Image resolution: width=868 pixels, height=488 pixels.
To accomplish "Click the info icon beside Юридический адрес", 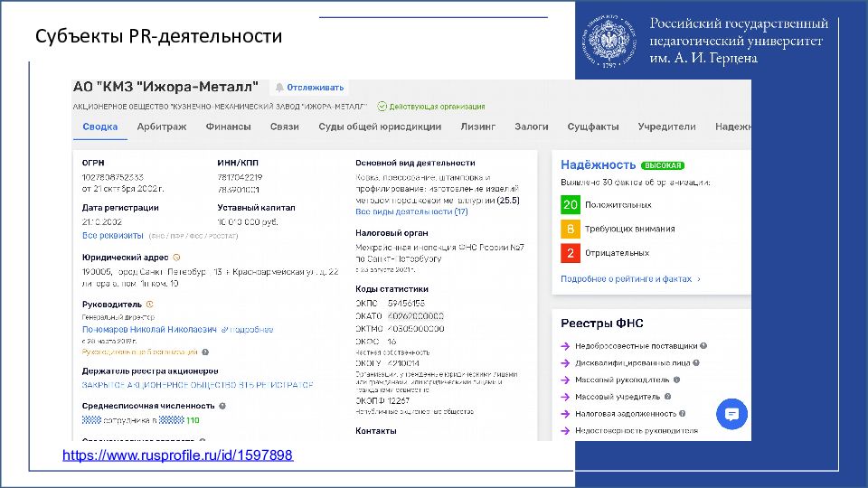I will [x=176, y=258].
